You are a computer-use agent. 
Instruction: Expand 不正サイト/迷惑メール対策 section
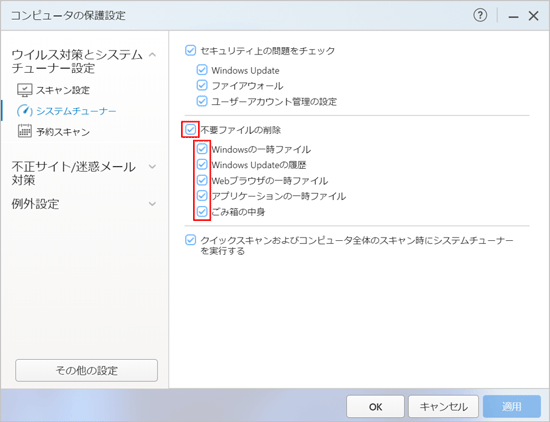pos(153,166)
